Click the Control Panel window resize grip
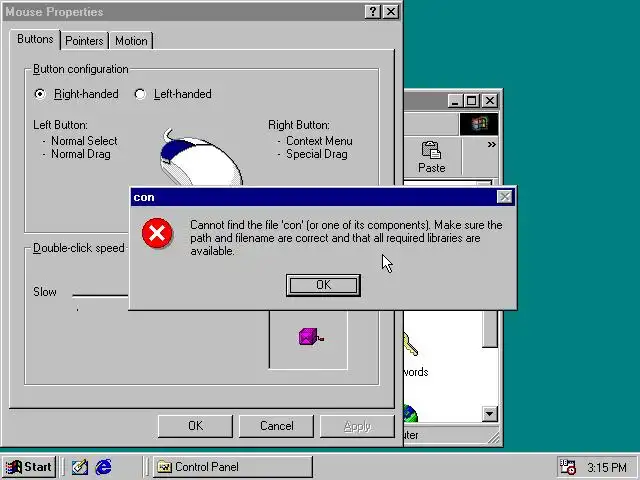 point(493,438)
